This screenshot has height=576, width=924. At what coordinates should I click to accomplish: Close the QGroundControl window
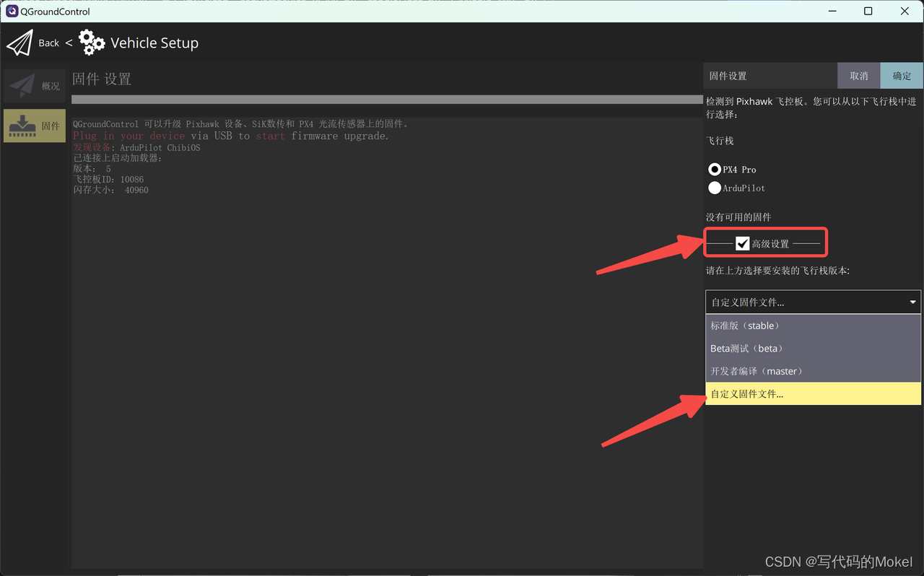pyautogui.click(x=905, y=11)
